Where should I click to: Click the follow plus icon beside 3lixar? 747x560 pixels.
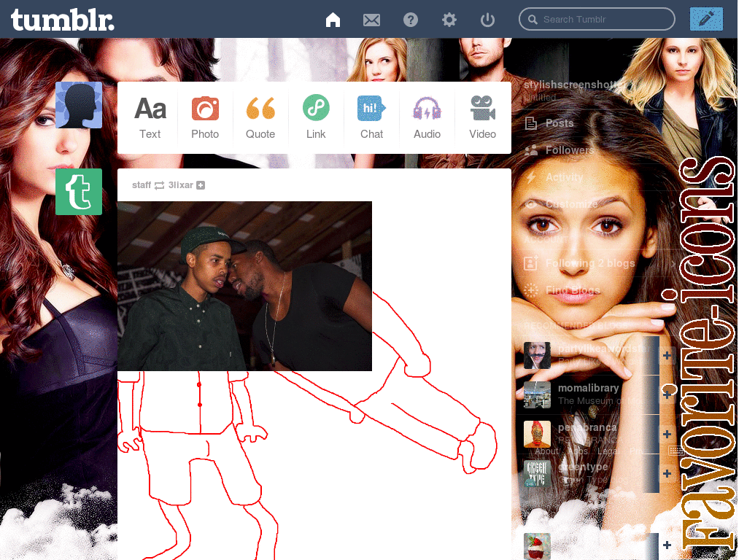(x=201, y=185)
